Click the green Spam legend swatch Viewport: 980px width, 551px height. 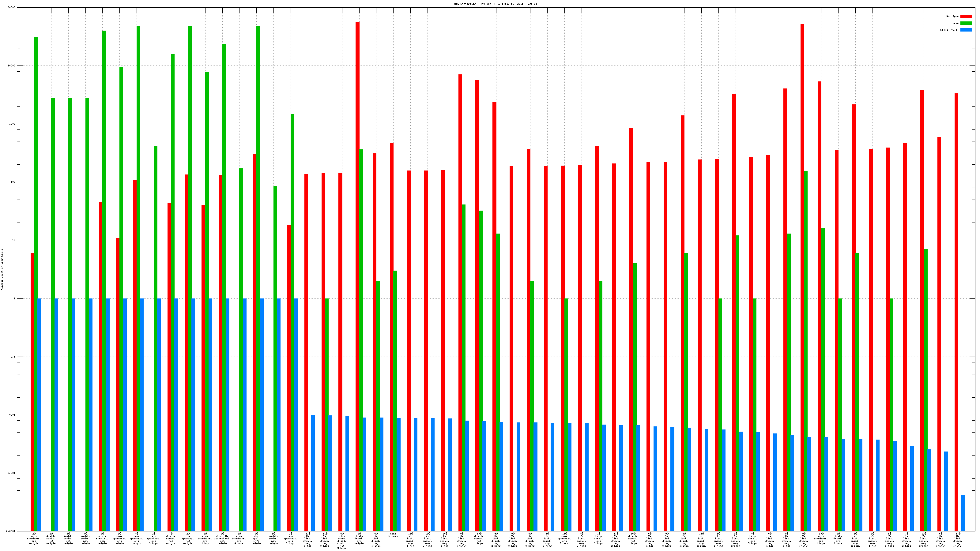coord(966,23)
